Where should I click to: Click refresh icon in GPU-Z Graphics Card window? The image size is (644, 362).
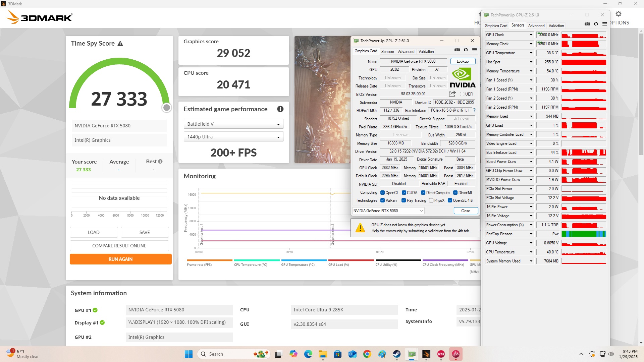(466, 50)
